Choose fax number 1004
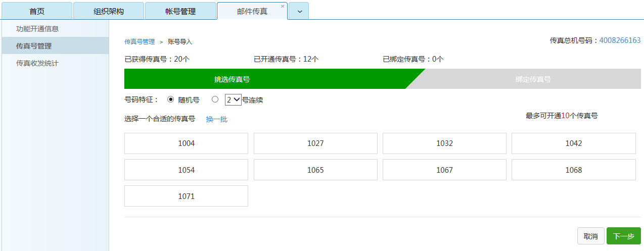The width and height of the screenshot is (644, 251). coord(186,143)
